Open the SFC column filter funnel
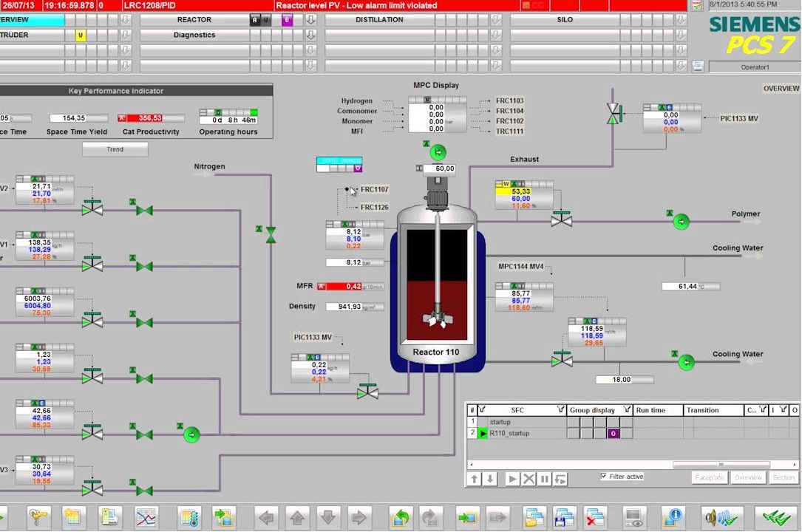The height and width of the screenshot is (532, 802). coord(561,410)
